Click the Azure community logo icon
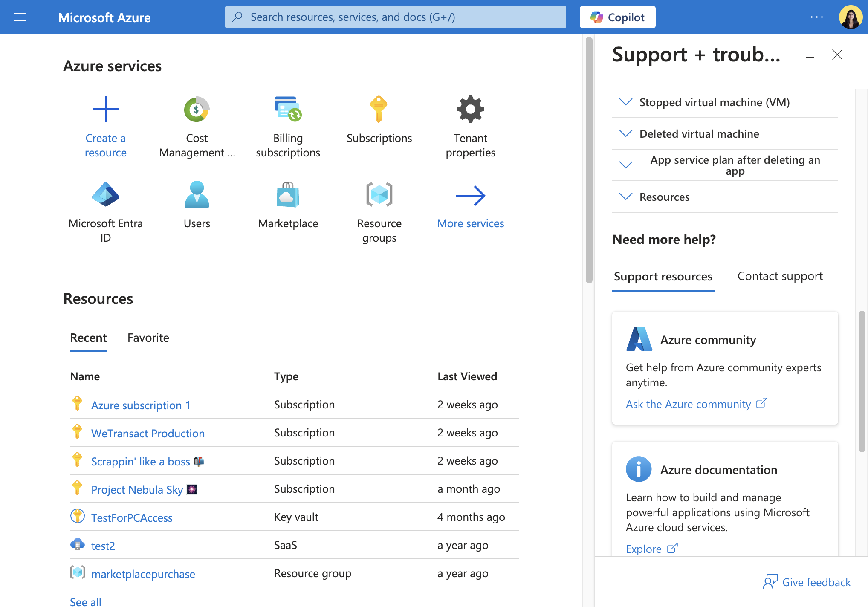The width and height of the screenshot is (868, 607). click(639, 339)
